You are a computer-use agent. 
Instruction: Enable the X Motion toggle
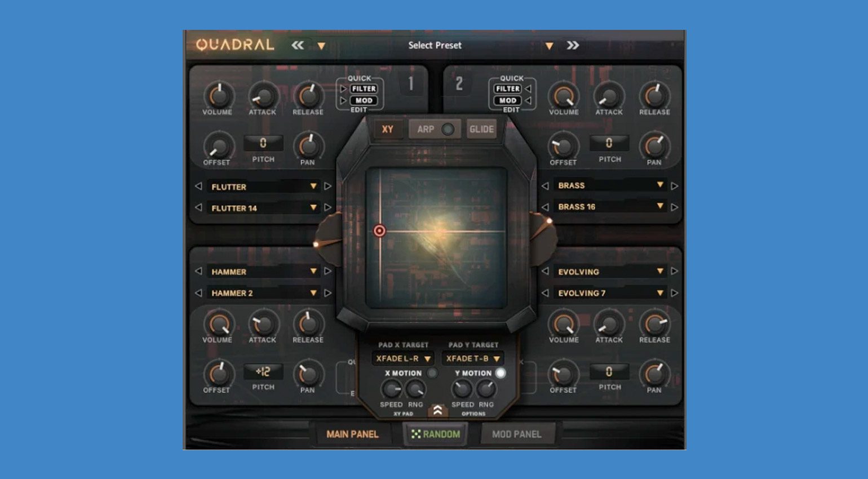click(432, 373)
